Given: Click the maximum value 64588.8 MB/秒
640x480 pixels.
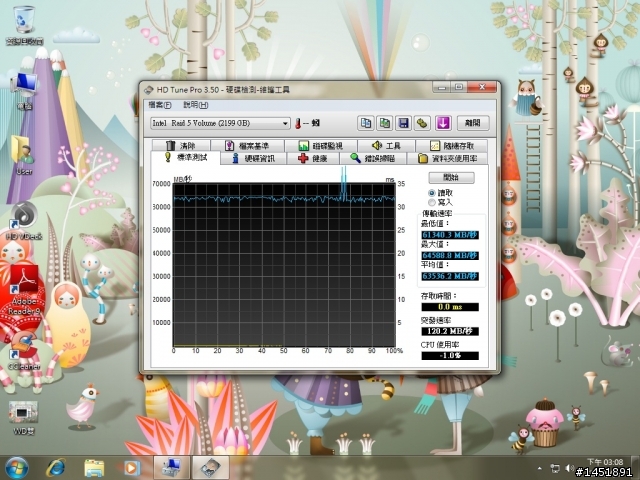Looking at the screenshot, I should (x=450, y=256).
